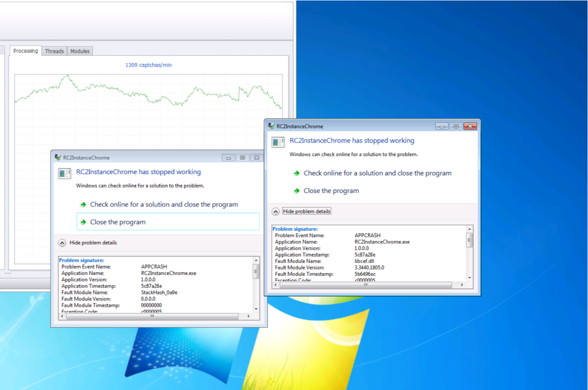Select 'APPCRASH' value in left dialog
Viewport: 588px width, 390px height.
pos(154,267)
